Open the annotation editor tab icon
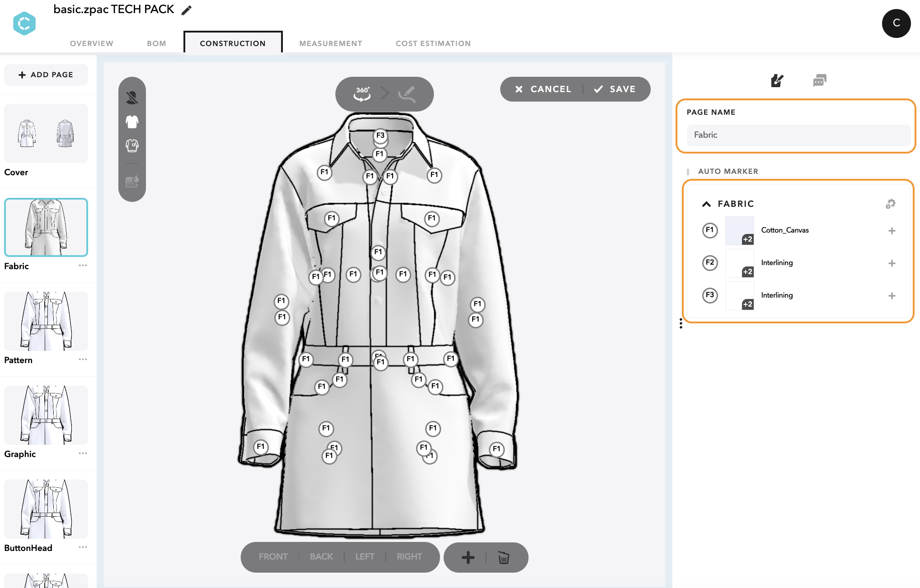920x588 pixels. point(777,81)
